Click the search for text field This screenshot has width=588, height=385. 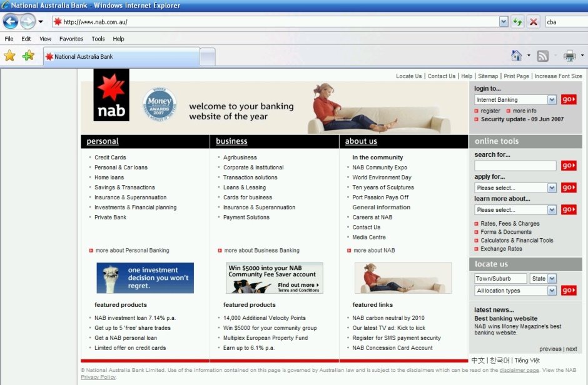click(x=515, y=166)
